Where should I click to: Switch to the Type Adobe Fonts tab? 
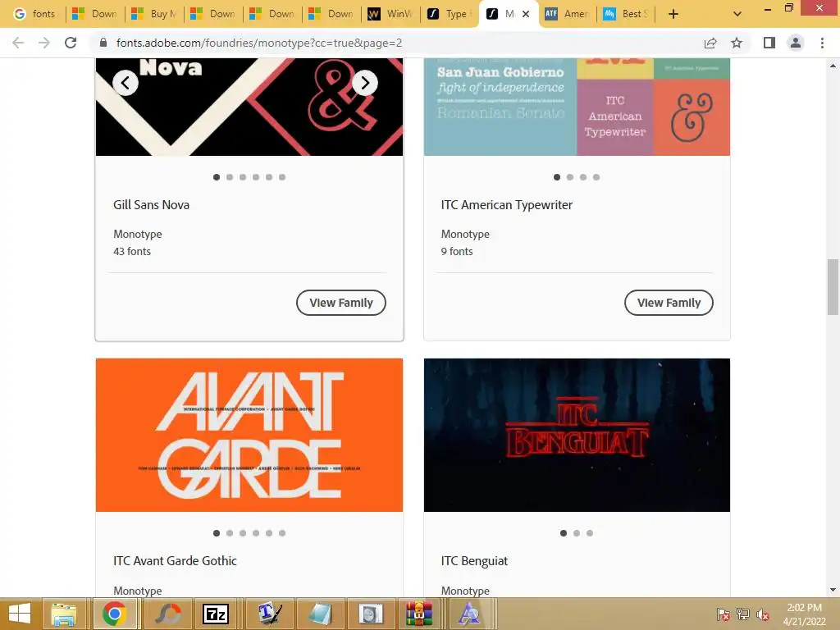click(450, 14)
